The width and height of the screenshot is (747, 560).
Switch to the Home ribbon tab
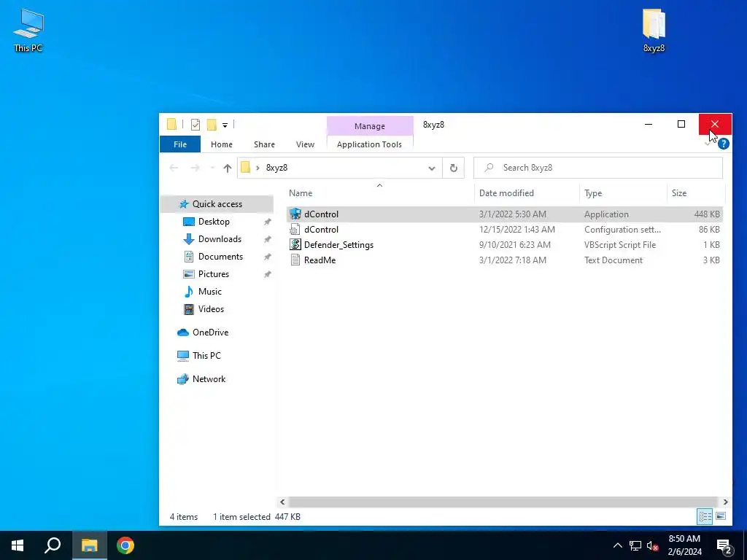(222, 144)
